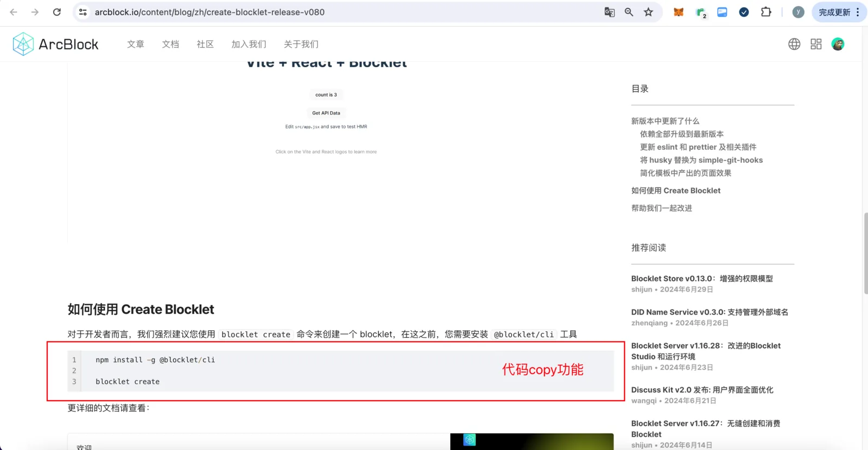This screenshot has height=450, width=868.
Task: Click 'Edit src/app.jsx and save' text
Action: coord(326,127)
